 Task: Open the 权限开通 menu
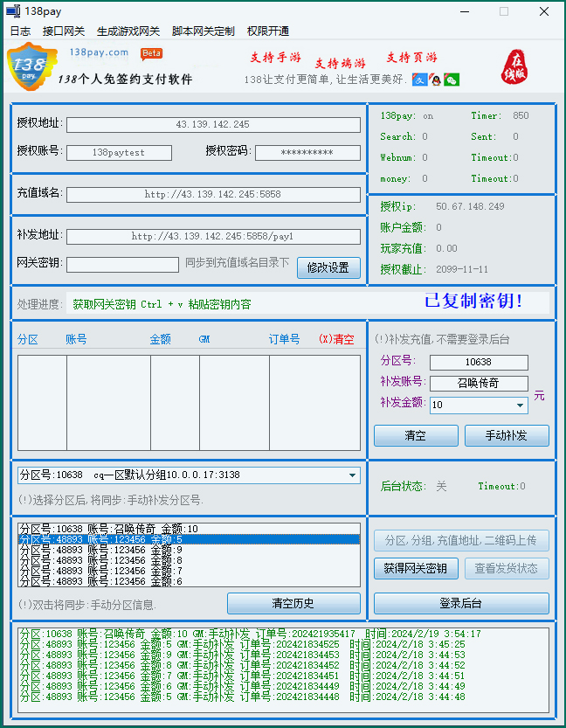(x=268, y=31)
